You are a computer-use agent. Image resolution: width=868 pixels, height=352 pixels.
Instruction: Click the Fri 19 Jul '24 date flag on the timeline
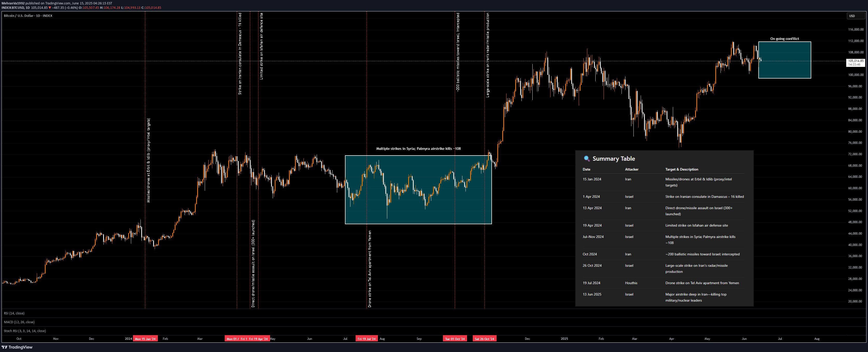(366, 339)
